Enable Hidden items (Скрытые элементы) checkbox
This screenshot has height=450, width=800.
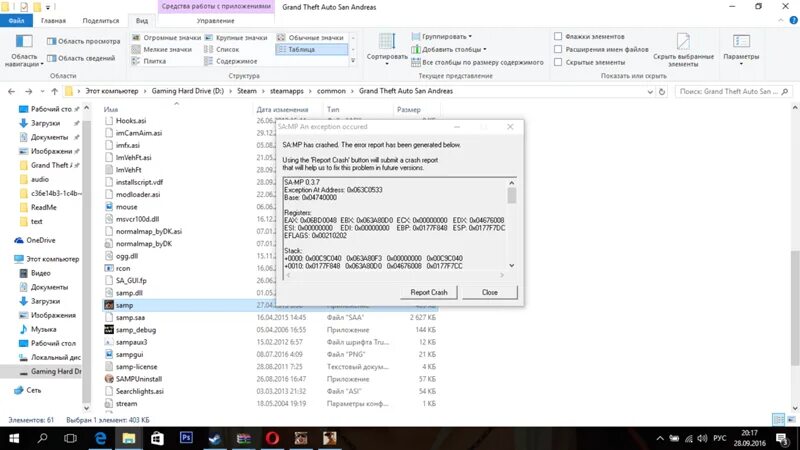(x=558, y=62)
